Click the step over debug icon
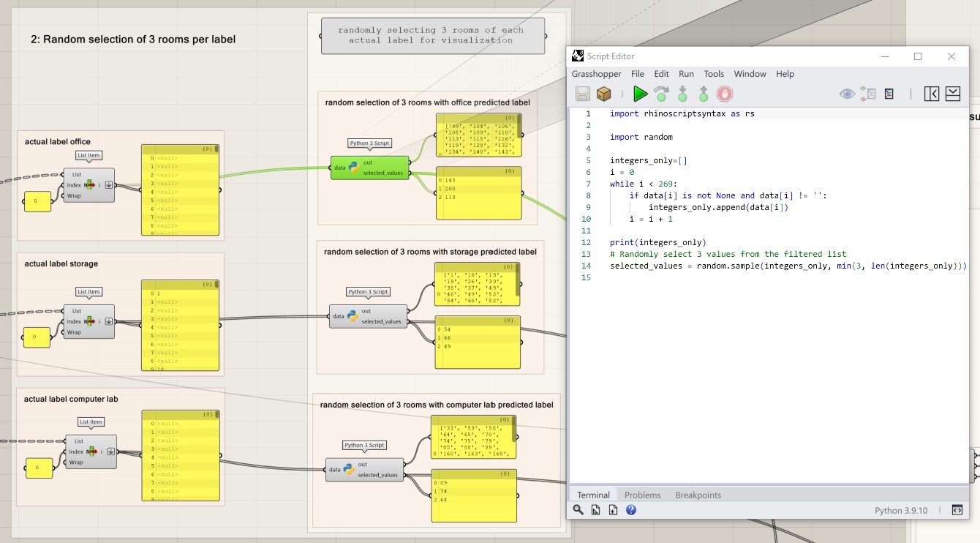 pos(661,94)
